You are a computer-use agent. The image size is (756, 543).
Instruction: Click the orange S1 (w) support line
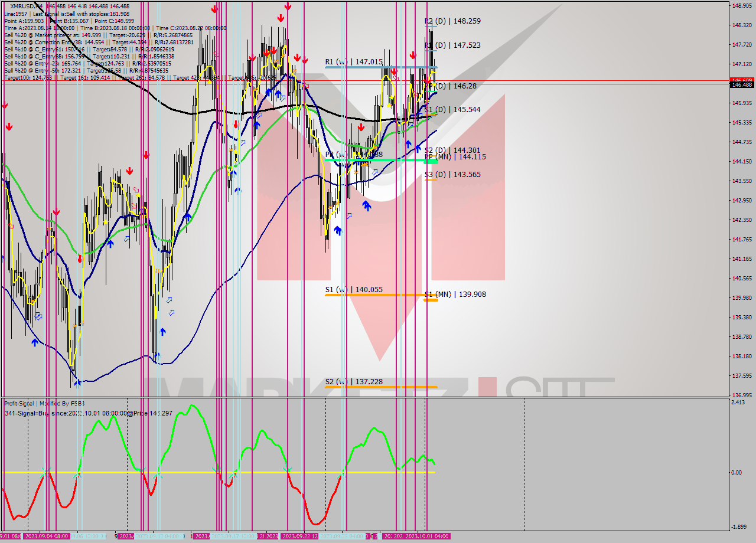381,295
